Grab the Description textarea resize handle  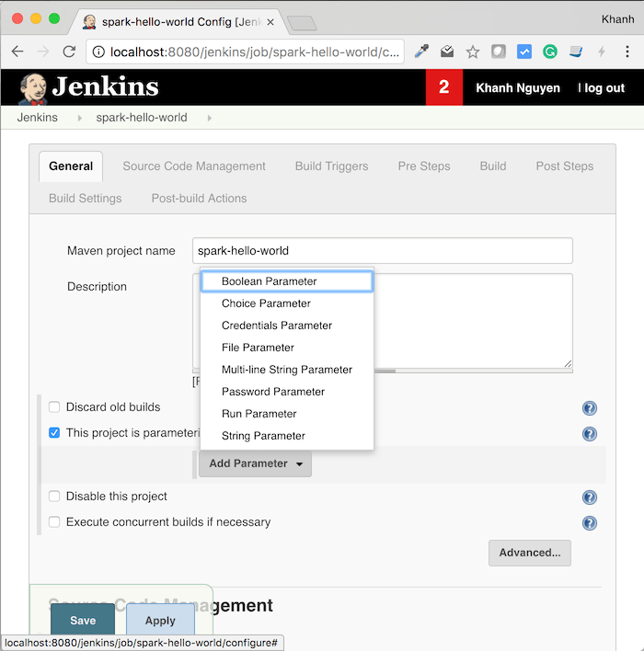coord(568,364)
